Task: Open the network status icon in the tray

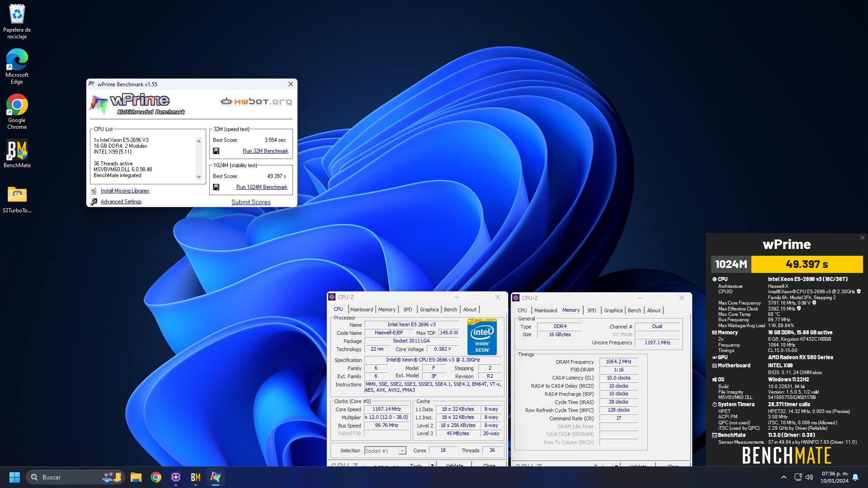Action: [x=798, y=477]
